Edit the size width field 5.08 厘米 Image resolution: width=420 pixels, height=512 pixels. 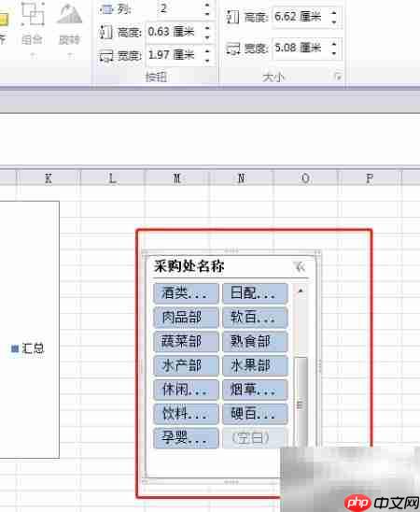click(x=301, y=49)
